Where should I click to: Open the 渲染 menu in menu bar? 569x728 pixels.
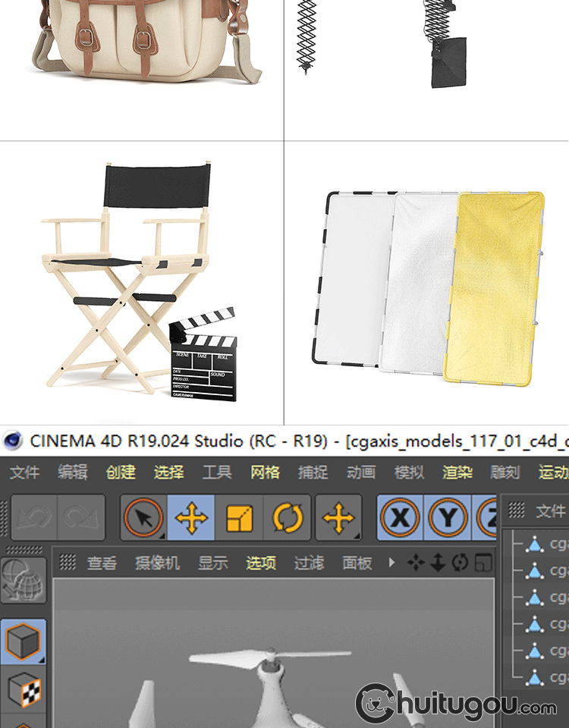[457, 472]
